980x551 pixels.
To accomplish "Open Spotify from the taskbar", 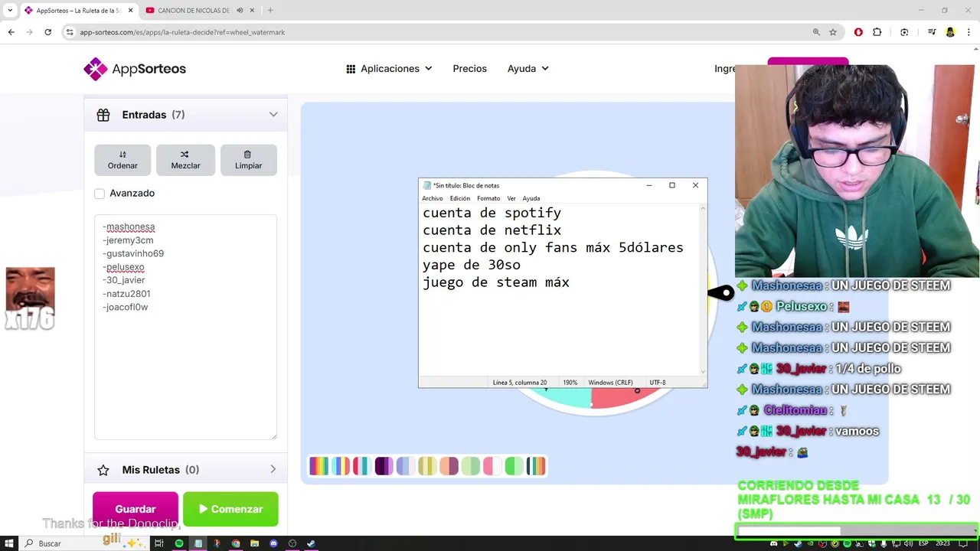I will coord(179,543).
